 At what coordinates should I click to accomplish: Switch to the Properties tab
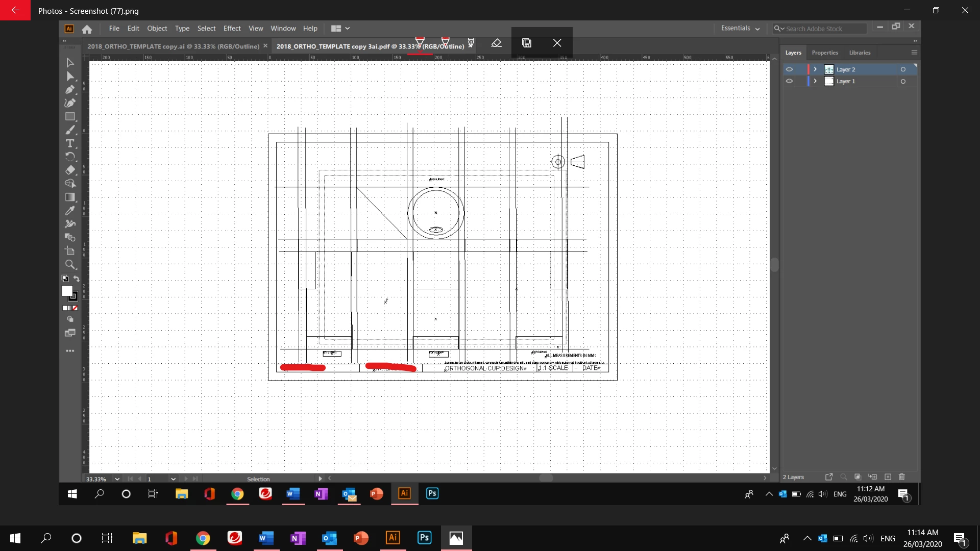pyautogui.click(x=825, y=53)
